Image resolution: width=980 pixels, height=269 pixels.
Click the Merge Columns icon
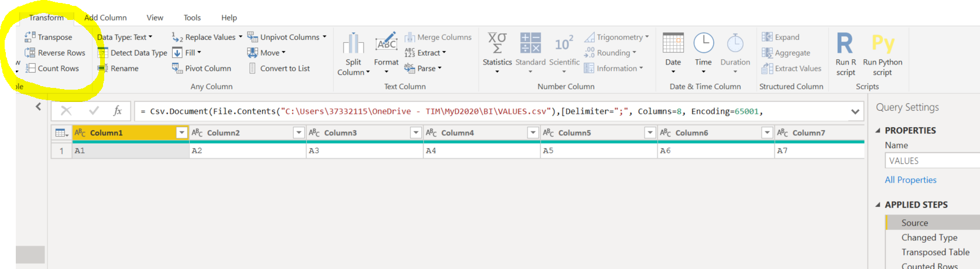(x=410, y=37)
